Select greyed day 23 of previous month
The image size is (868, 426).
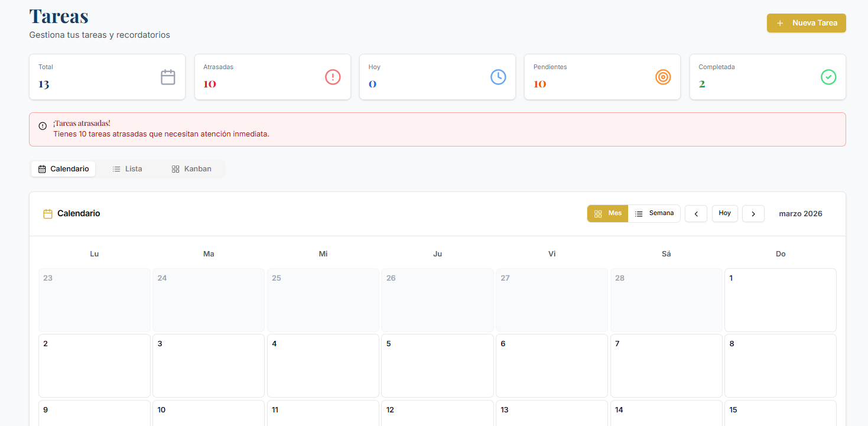click(x=95, y=300)
